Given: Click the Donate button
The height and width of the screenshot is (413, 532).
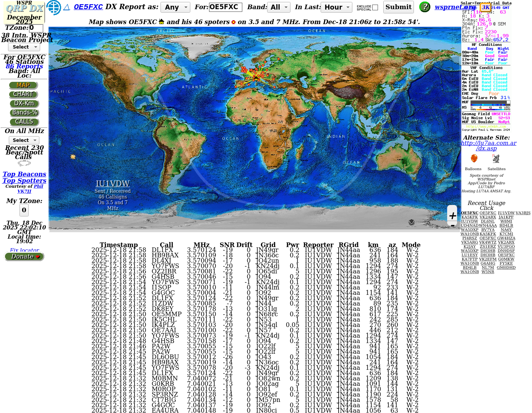Looking at the screenshot, I should pyautogui.click(x=24, y=257).
